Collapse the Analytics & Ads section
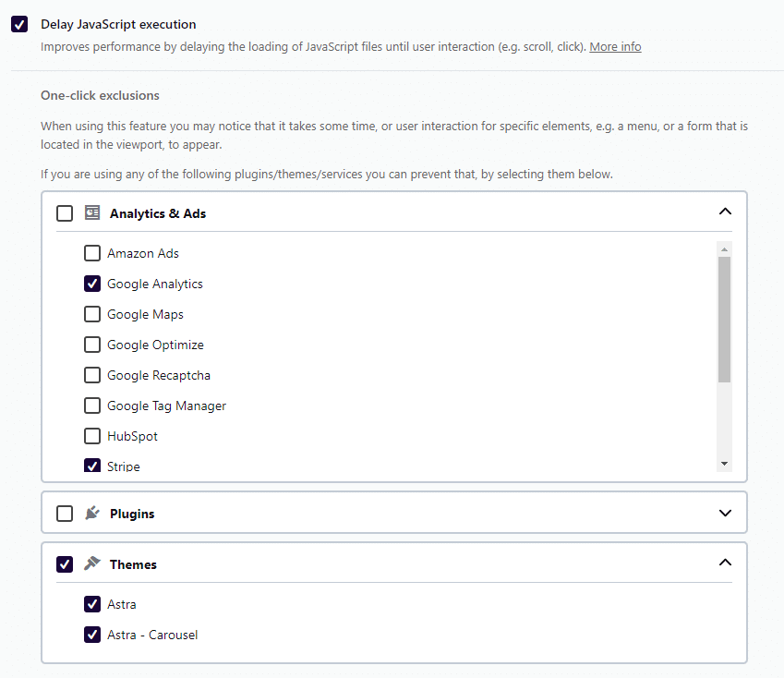Viewport: 784px width, 678px height. pos(725,212)
